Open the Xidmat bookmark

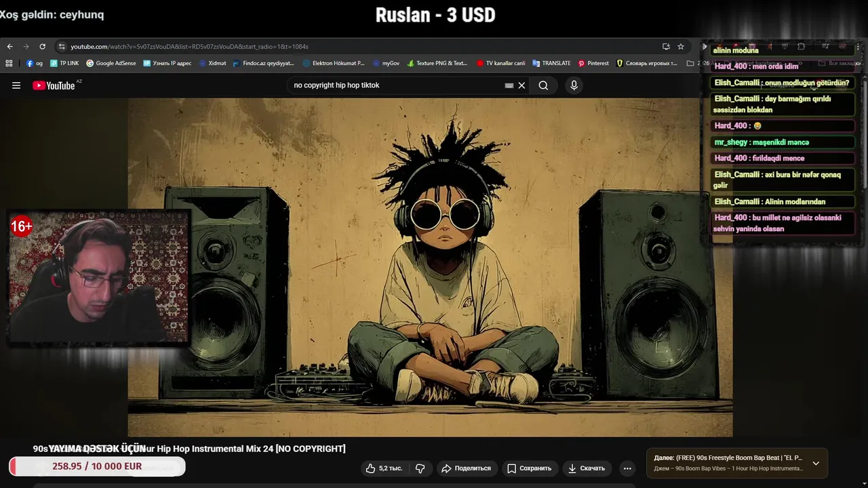pos(212,63)
